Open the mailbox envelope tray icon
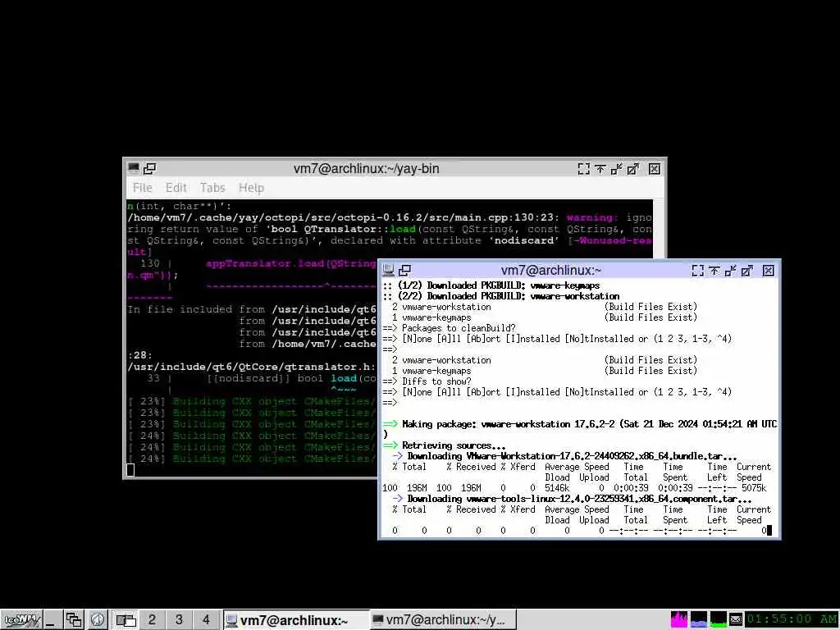The height and width of the screenshot is (630, 840). coord(736,620)
